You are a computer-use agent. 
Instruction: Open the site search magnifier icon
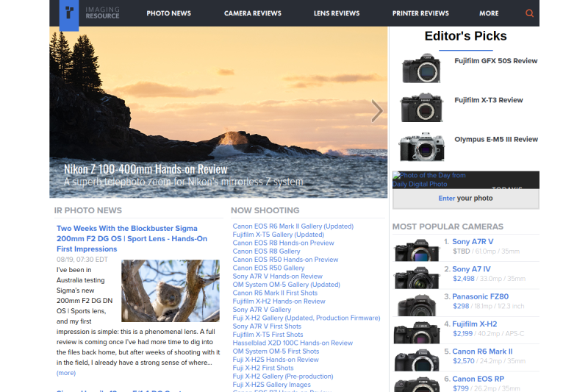(x=529, y=13)
